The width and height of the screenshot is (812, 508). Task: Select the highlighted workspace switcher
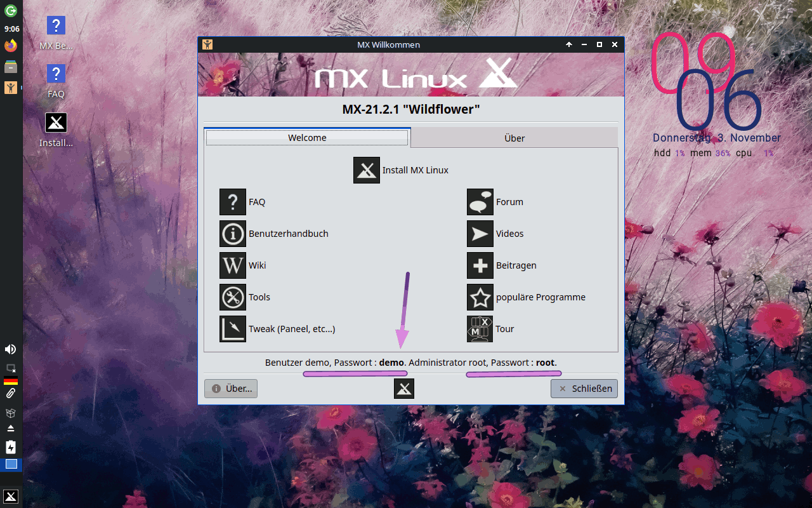11,464
